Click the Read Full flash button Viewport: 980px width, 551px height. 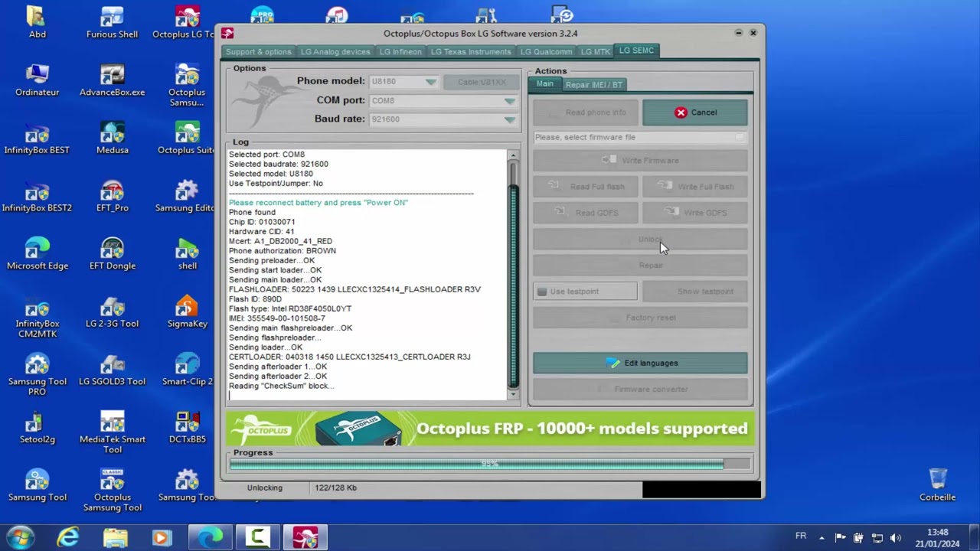(x=586, y=187)
